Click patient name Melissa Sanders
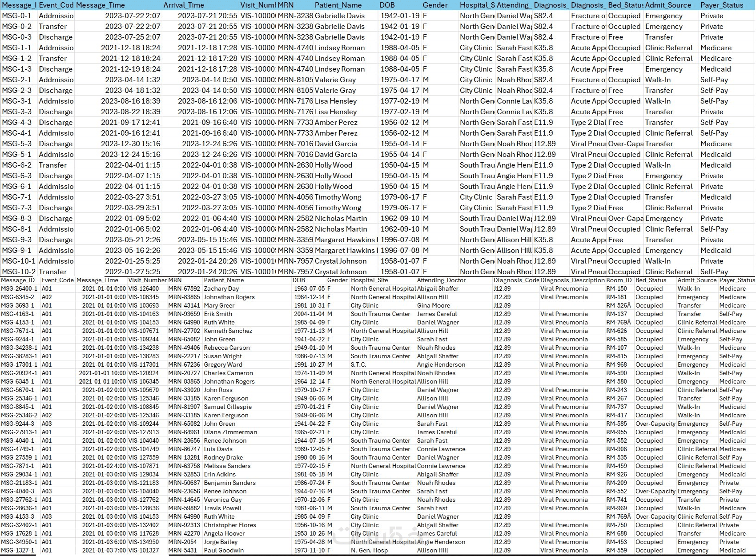 227,466
